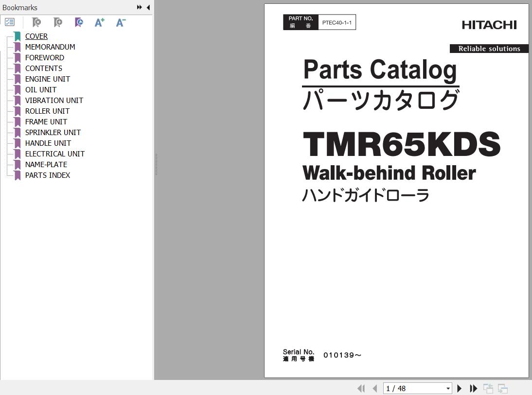The width and height of the screenshot is (532, 395).
Task: Increase bookmark text size with A+ icon
Action: (x=99, y=22)
